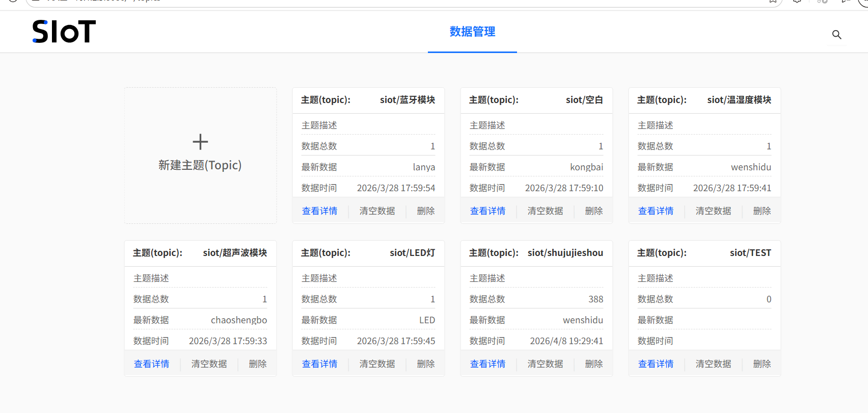The image size is (868, 413).
Task: Open the 数据管理 tab
Action: [472, 32]
